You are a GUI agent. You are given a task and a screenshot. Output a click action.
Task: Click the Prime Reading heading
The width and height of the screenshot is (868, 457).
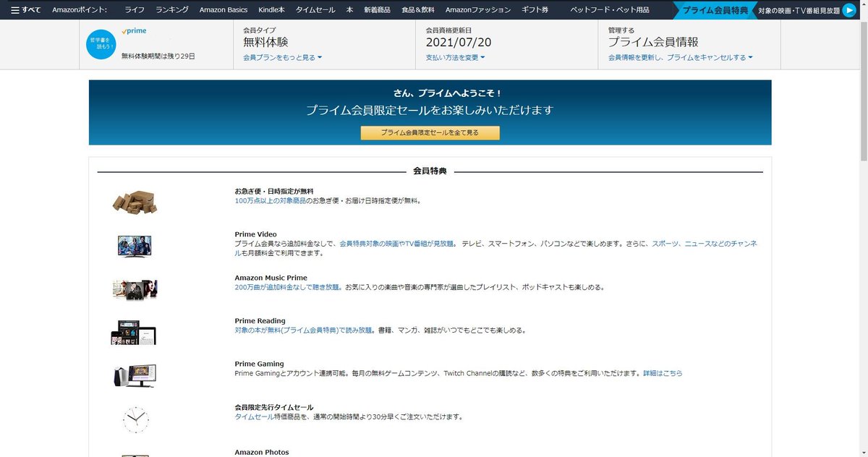pyautogui.click(x=260, y=321)
